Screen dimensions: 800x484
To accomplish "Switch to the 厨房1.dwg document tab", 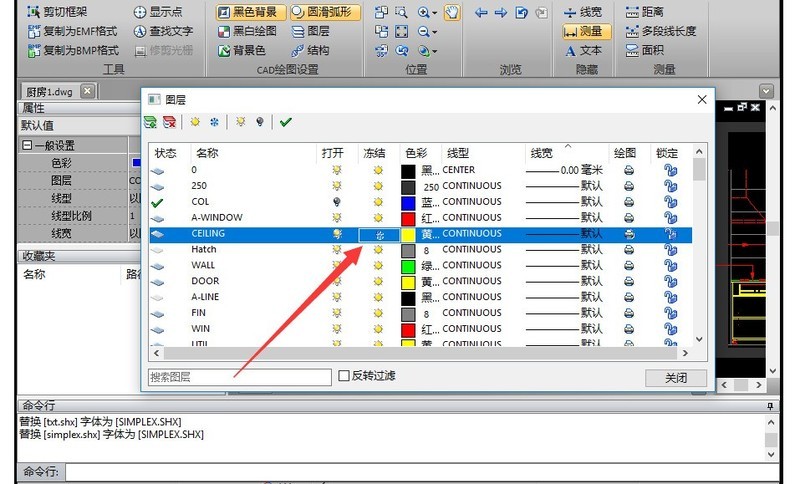I will (49, 92).
